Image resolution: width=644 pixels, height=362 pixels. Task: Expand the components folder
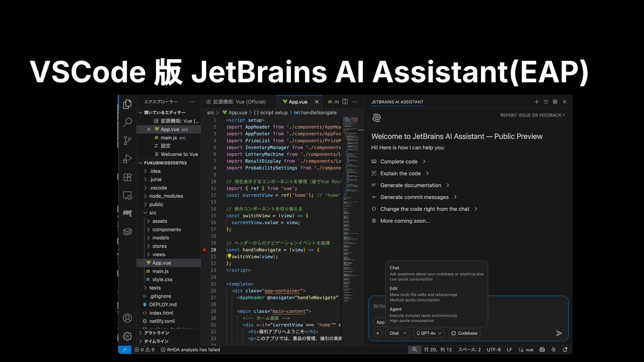point(169,230)
